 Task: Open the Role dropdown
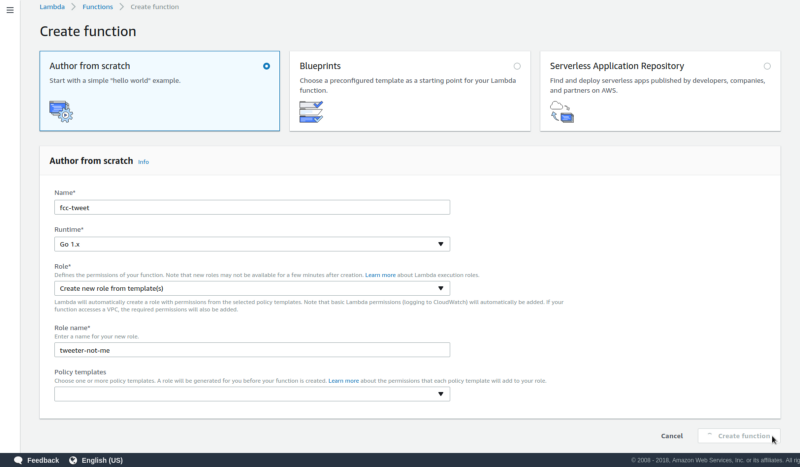(252, 288)
